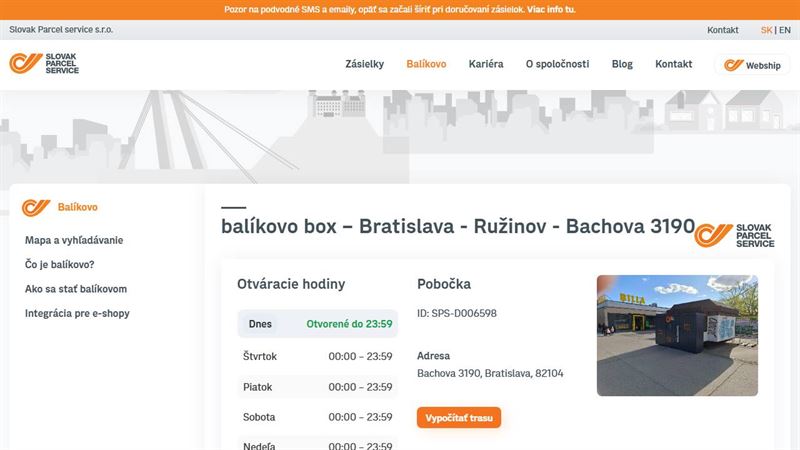The width and height of the screenshot is (800, 450).
Task: Click the Otváracie hodiny heading
Action: tap(291, 284)
